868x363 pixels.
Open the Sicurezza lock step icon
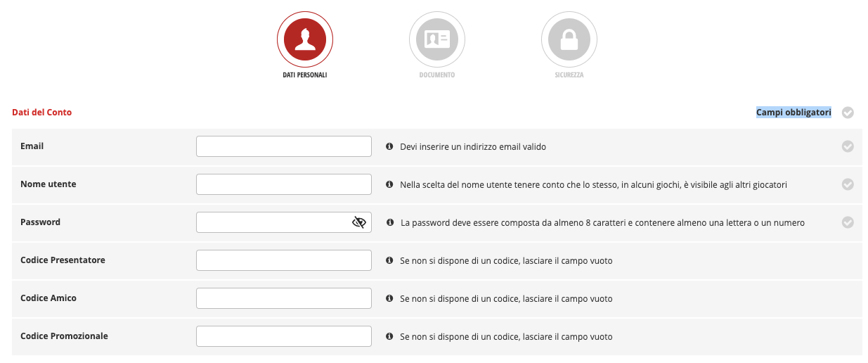[569, 39]
